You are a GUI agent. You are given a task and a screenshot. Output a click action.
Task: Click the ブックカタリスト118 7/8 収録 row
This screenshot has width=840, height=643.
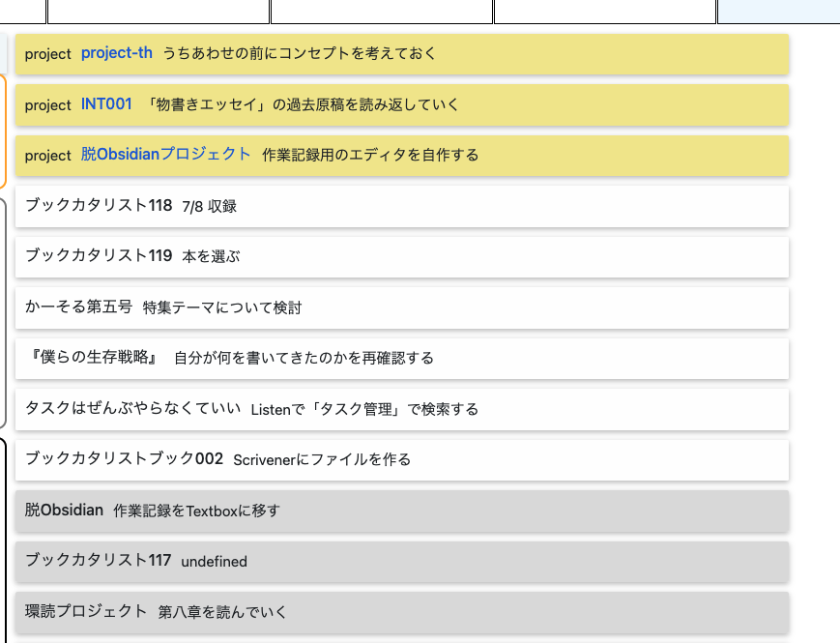tap(402, 206)
